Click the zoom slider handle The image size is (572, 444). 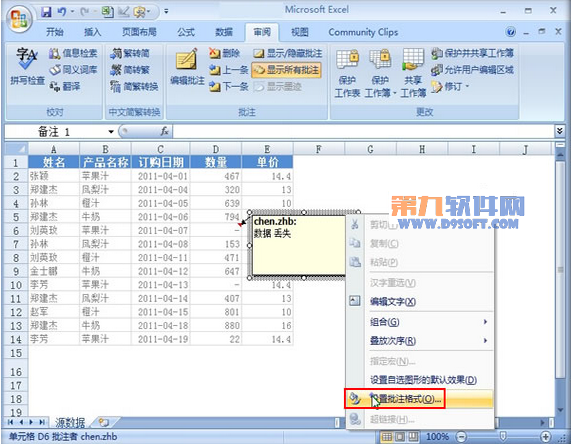(x=503, y=436)
